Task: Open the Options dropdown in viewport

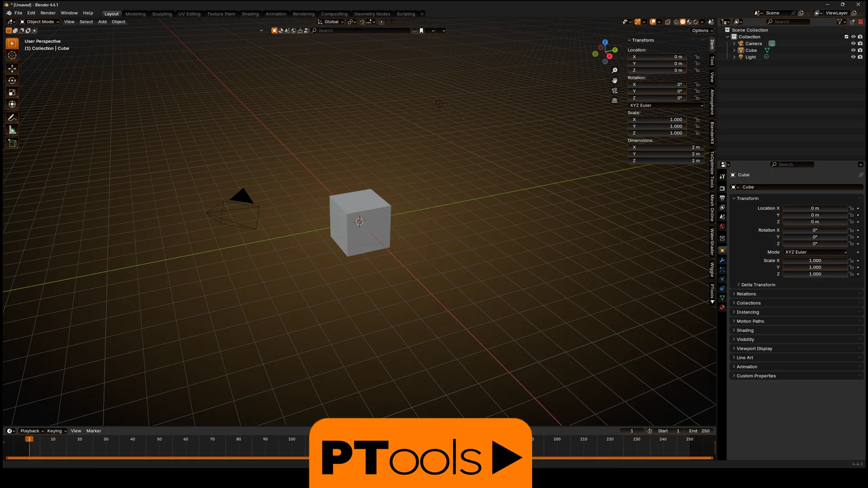Action: [702, 31]
